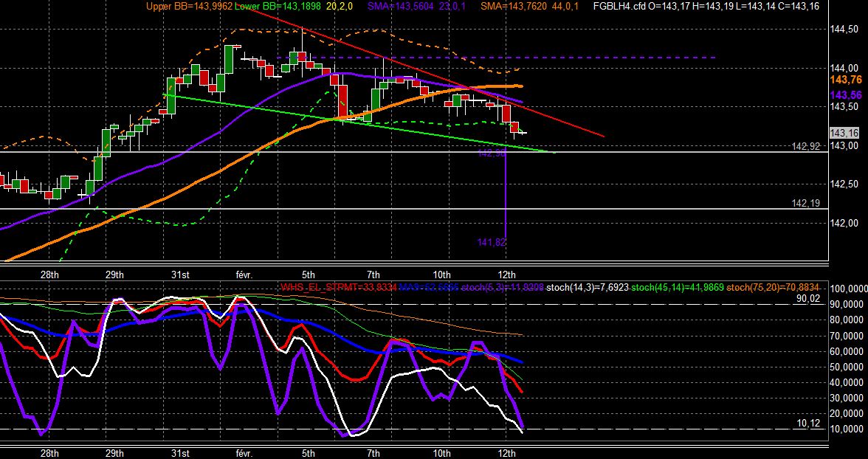The width and height of the screenshot is (868, 459).
Task: Click the 50,0000 stochastic axis label
Action: point(847,367)
